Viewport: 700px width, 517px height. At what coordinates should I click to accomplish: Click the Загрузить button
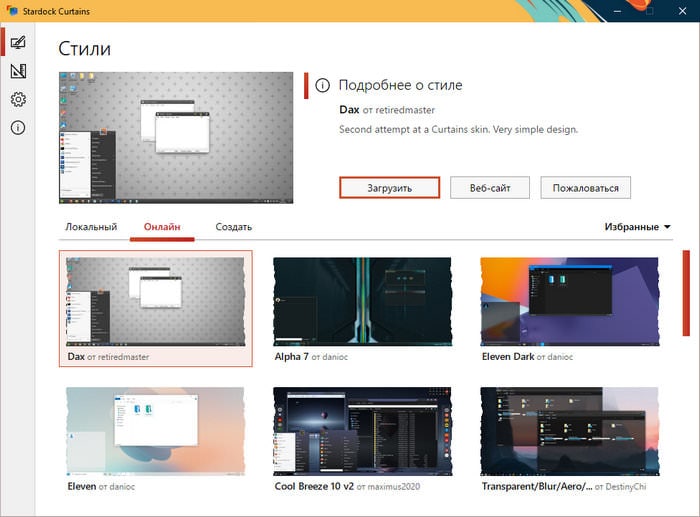click(389, 188)
